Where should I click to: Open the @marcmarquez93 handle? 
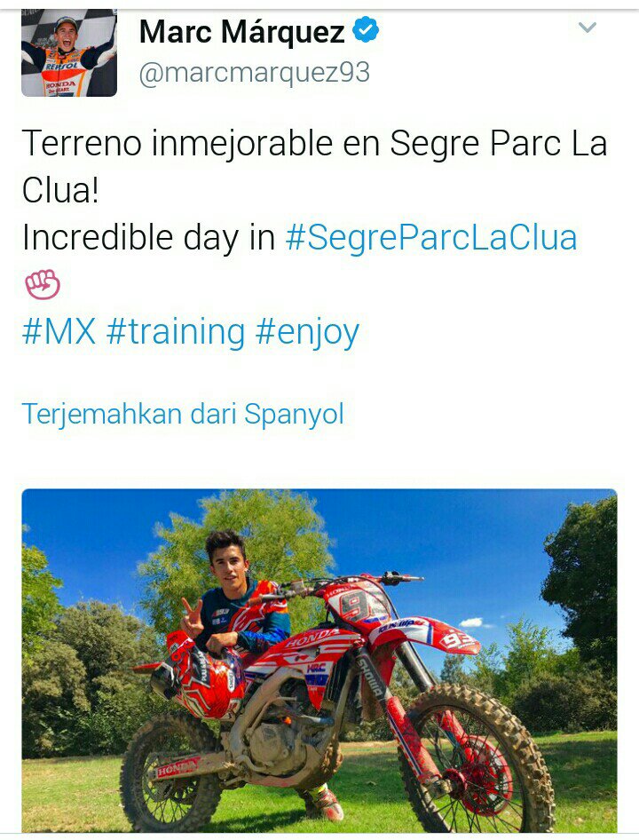click(255, 72)
